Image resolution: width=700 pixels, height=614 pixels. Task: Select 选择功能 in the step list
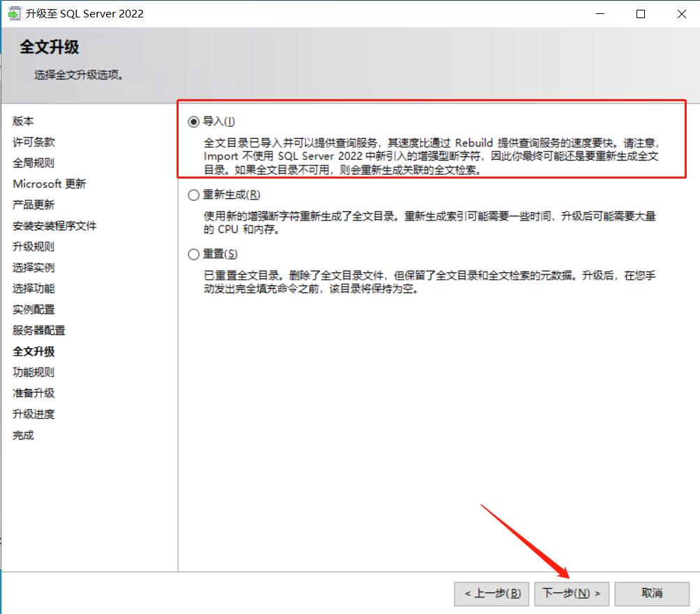tap(33, 289)
